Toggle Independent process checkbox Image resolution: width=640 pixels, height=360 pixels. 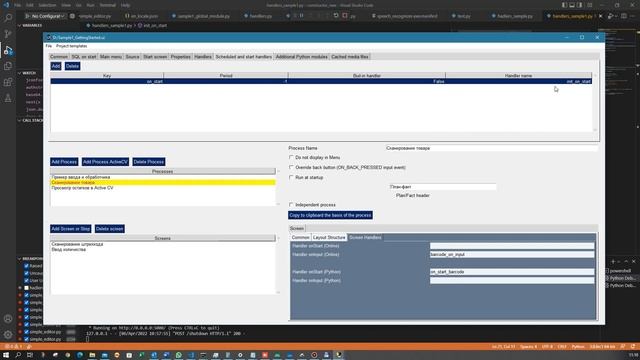291,204
